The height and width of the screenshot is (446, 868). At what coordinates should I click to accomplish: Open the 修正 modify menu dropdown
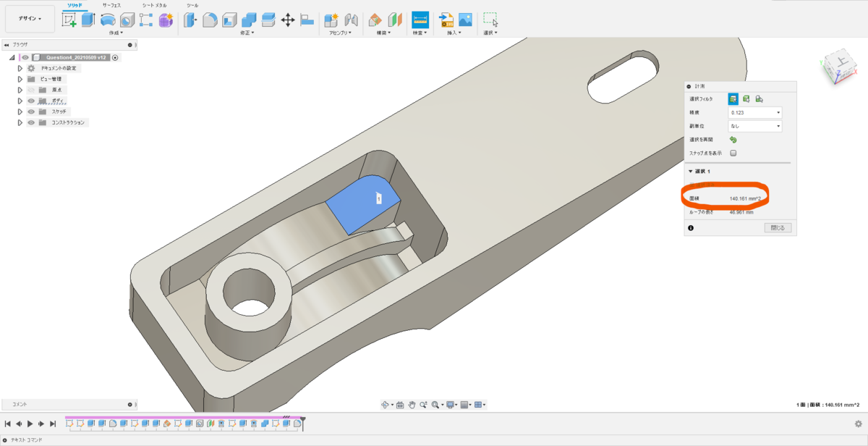pos(249,33)
